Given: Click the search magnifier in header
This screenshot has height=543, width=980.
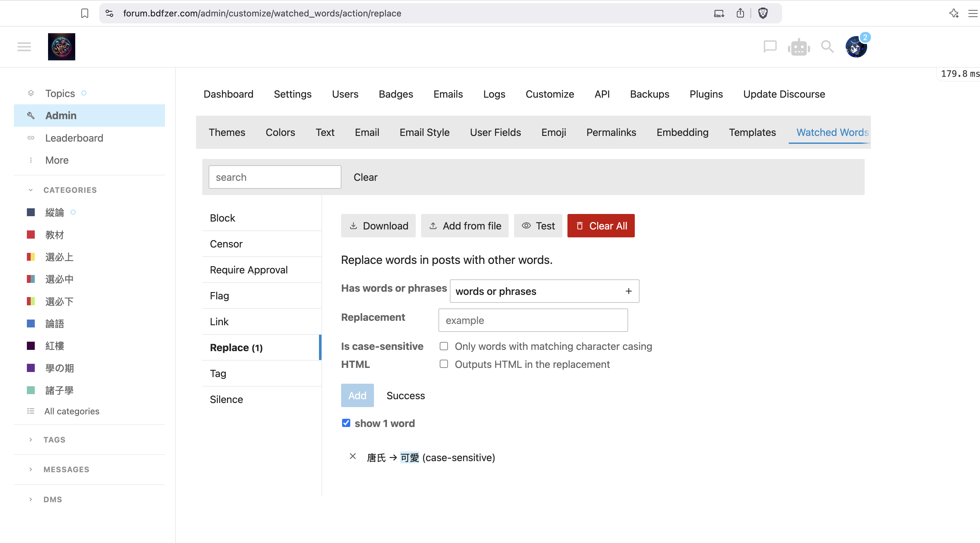Looking at the screenshot, I should (x=827, y=47).
